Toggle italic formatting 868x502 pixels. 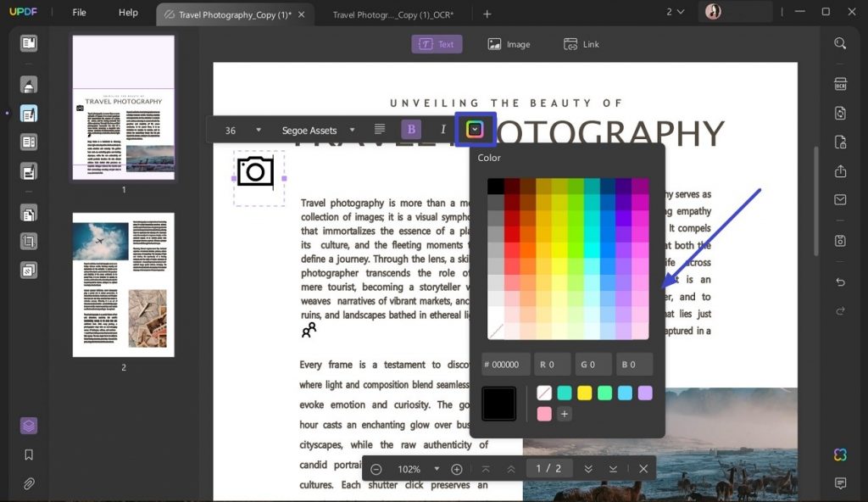click(443, 129)
